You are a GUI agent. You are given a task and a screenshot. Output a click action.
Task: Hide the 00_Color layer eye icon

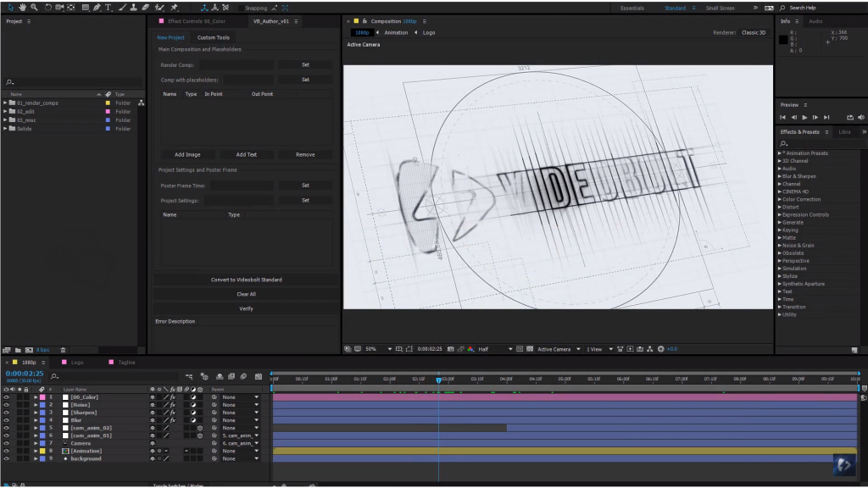[6, 396]
